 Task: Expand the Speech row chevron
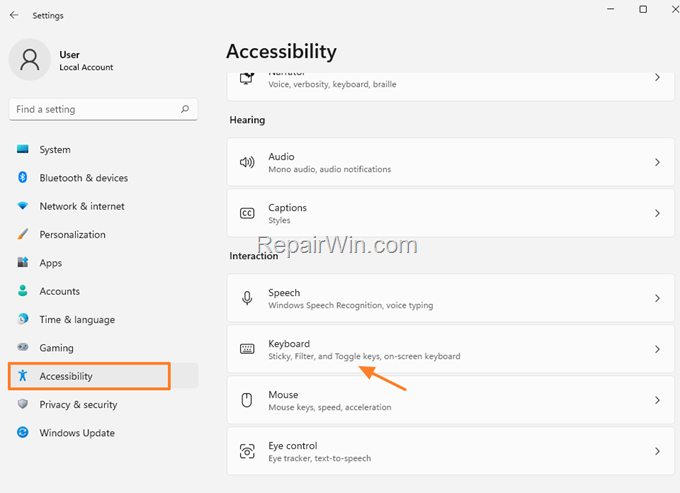657,298
